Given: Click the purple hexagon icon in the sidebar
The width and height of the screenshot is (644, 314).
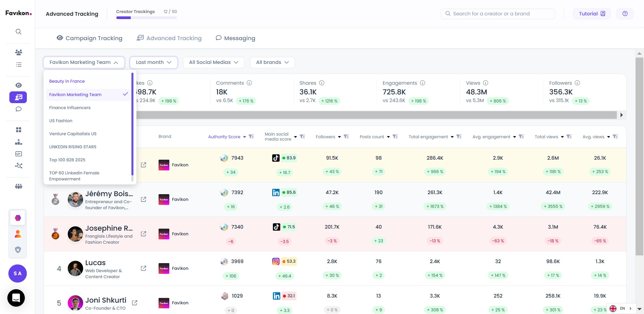Looking at the screenshot, I should click(18, 218).
